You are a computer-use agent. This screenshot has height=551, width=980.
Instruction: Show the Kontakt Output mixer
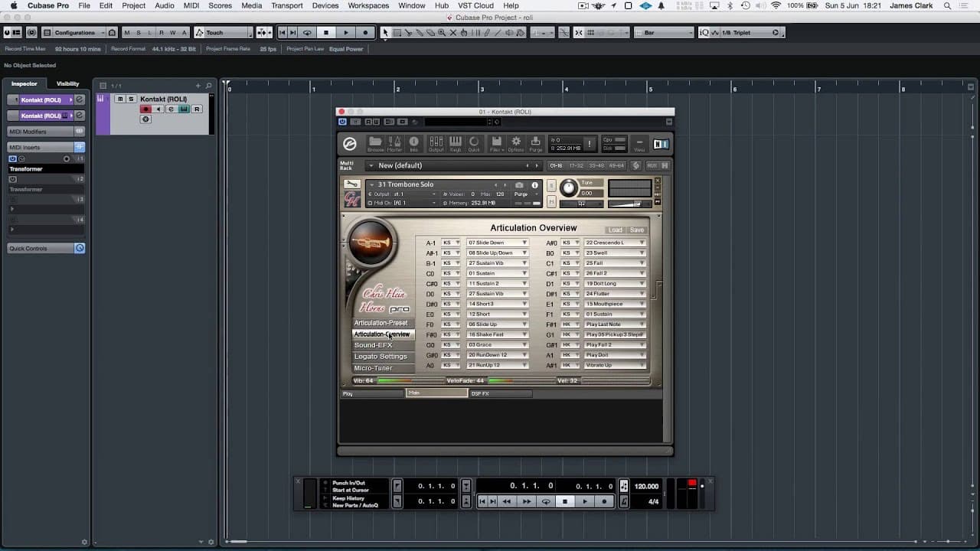(436, 143)
